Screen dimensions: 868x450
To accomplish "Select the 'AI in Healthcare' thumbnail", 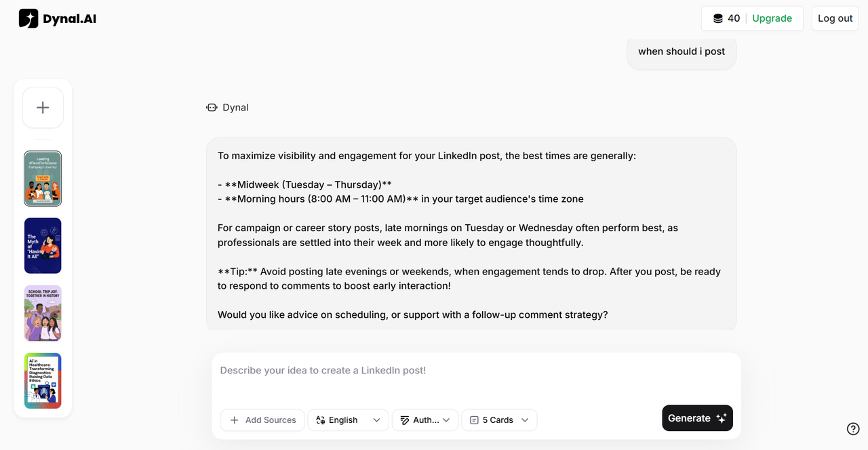I will click(42, 381).
